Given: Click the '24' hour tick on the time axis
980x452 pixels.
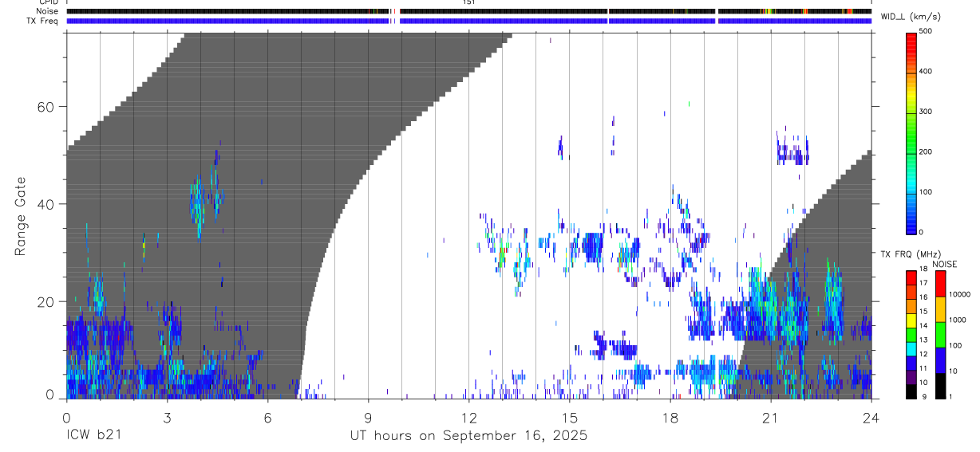Looking at the screenshot, I should tap(871, 417).
